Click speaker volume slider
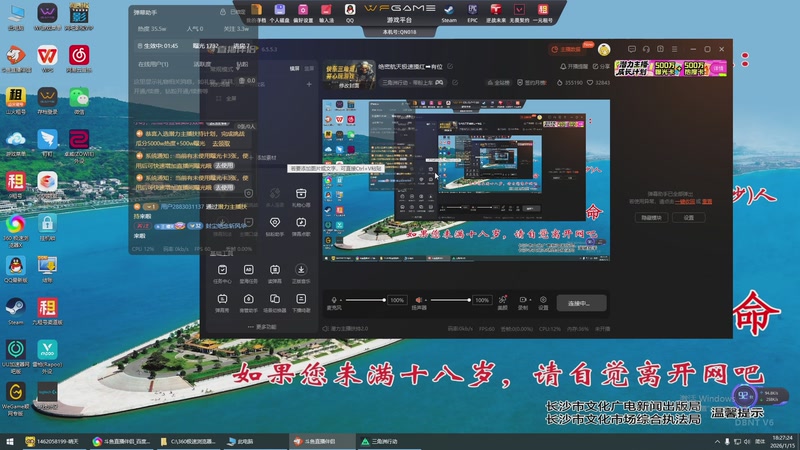 [x=449, y=300]
